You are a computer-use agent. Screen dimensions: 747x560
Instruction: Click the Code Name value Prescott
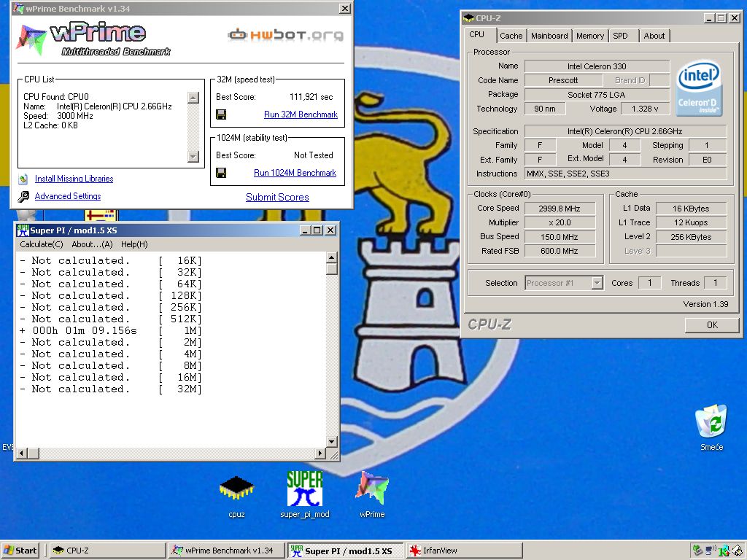tap(563, 80)
